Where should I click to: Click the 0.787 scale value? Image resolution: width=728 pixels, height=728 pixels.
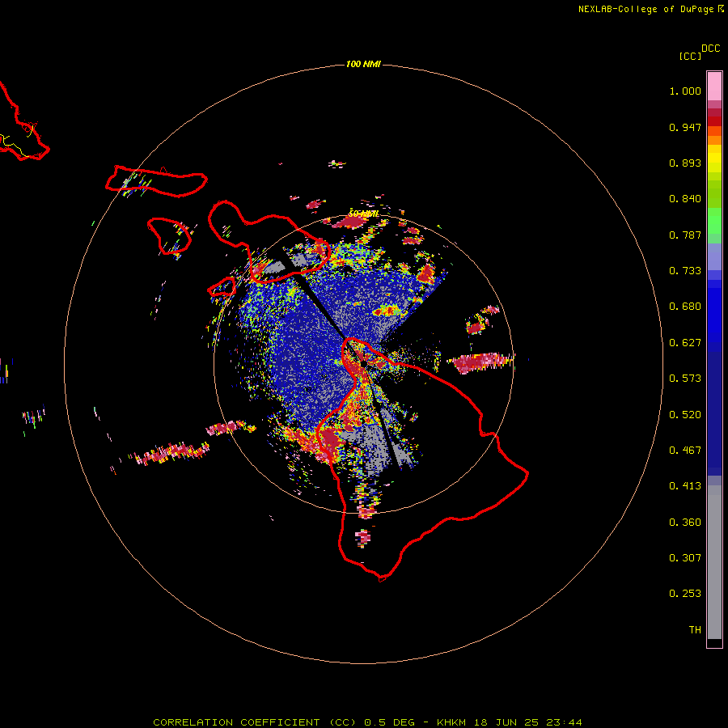[x=685, y=235]
